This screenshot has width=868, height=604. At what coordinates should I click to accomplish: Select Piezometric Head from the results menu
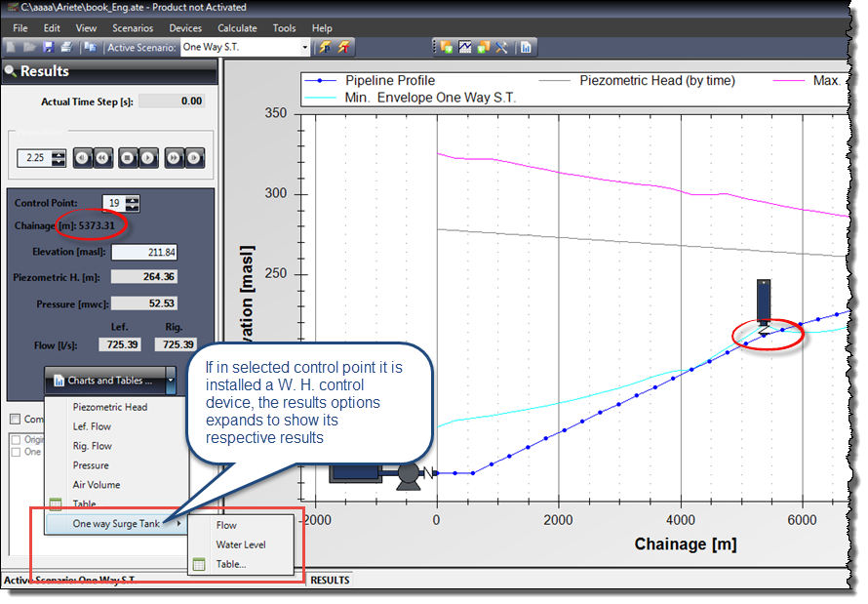112,407
